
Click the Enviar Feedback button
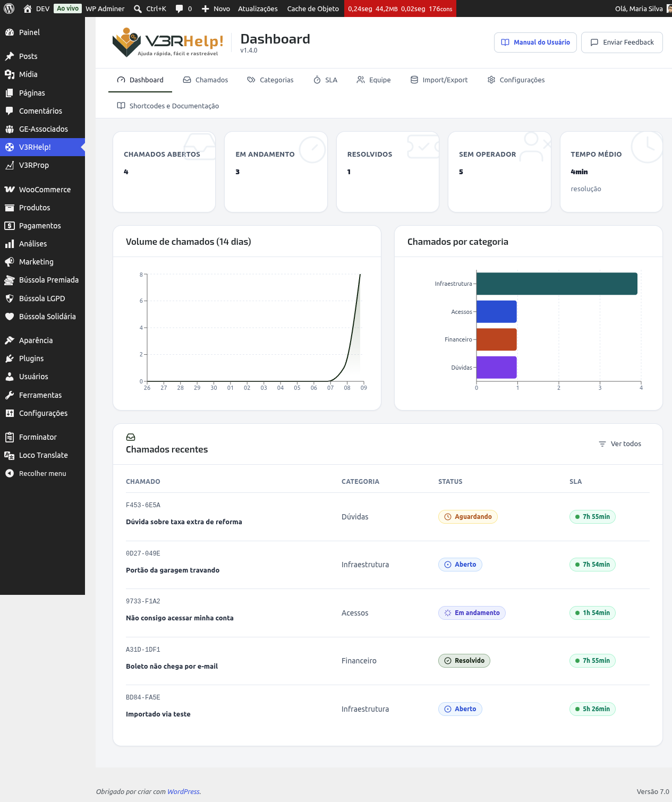click(x=622, y=42)
